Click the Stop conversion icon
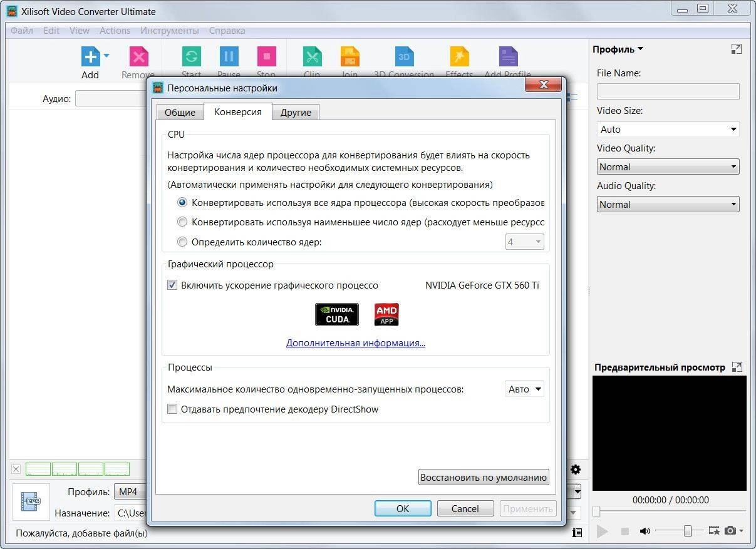The width and height of the screenshot is (756, 549). tap(266, 56)
